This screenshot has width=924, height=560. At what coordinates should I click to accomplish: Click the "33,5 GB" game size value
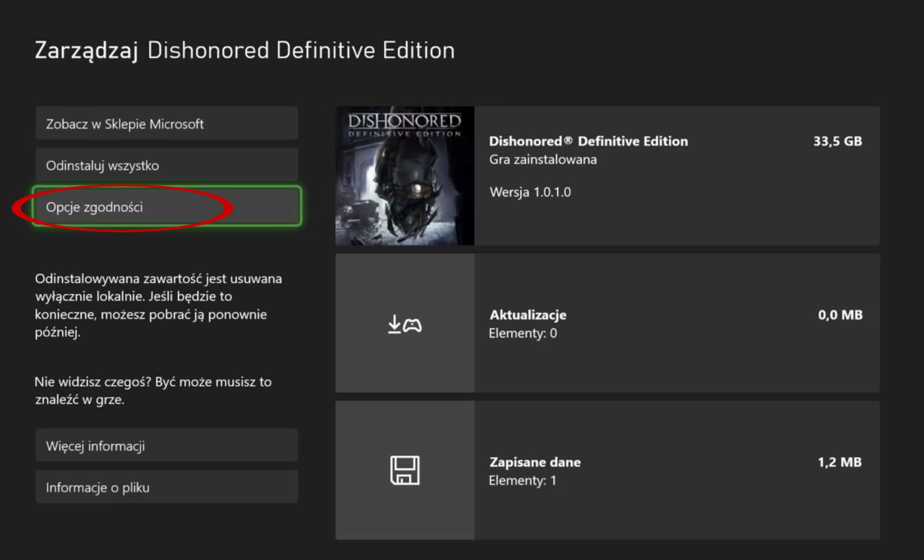pyautogui.click(x=838, y=141)
